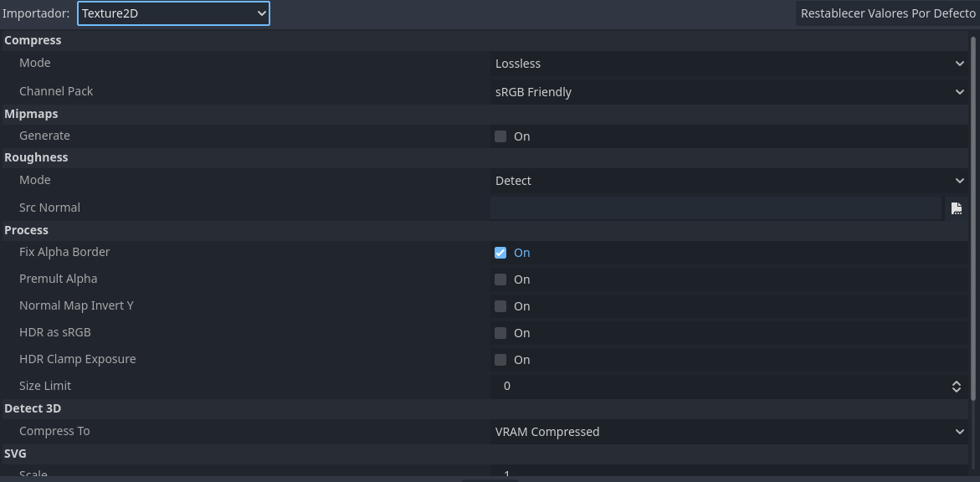Toggle the Premult Alpha checkbox

point(500,279)
